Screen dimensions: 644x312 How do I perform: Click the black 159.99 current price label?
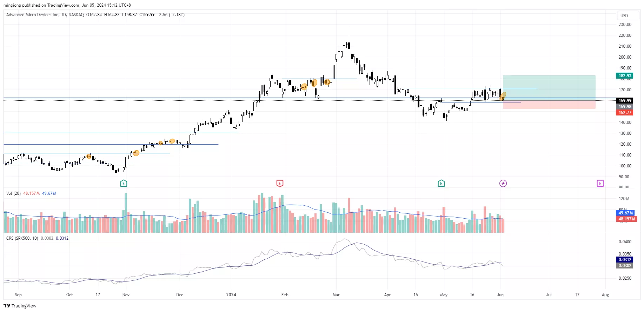tap(625, 100)
